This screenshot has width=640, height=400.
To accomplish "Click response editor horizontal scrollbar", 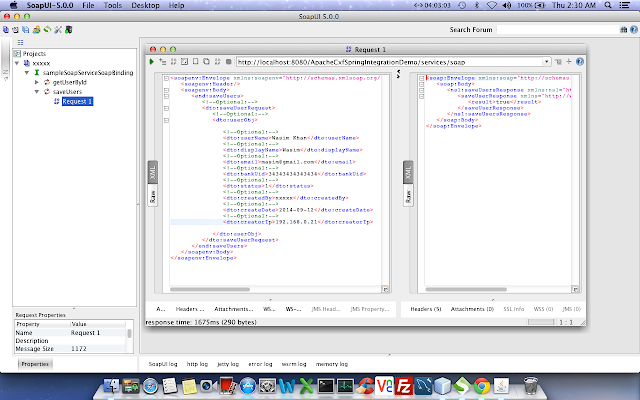I will 466,289.
